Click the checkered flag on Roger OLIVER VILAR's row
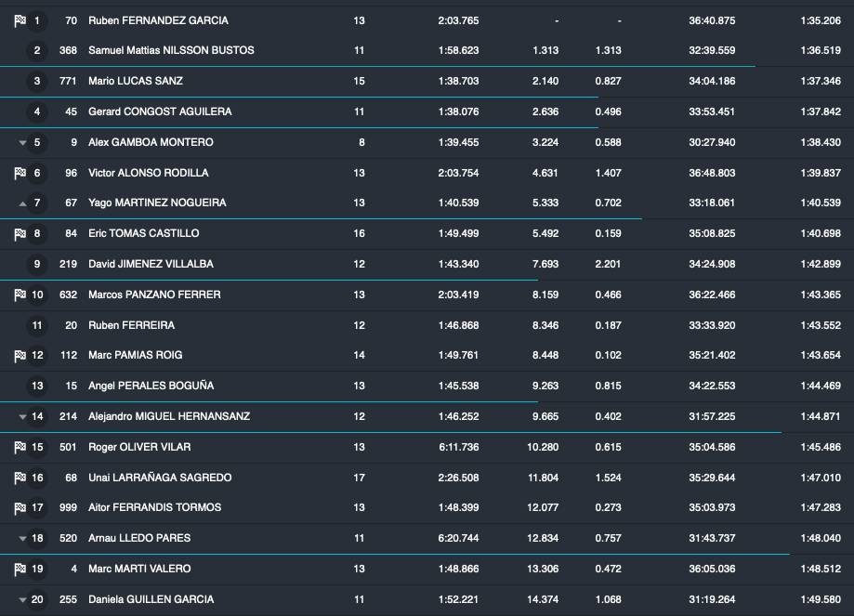Screen dimensions: 854x616 [x=20, y=447]
